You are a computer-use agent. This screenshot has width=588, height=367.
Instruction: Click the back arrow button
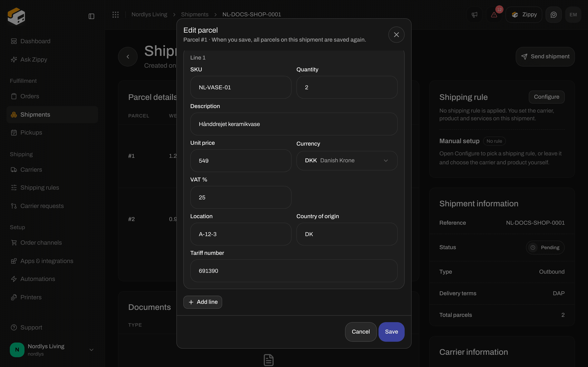128,56
